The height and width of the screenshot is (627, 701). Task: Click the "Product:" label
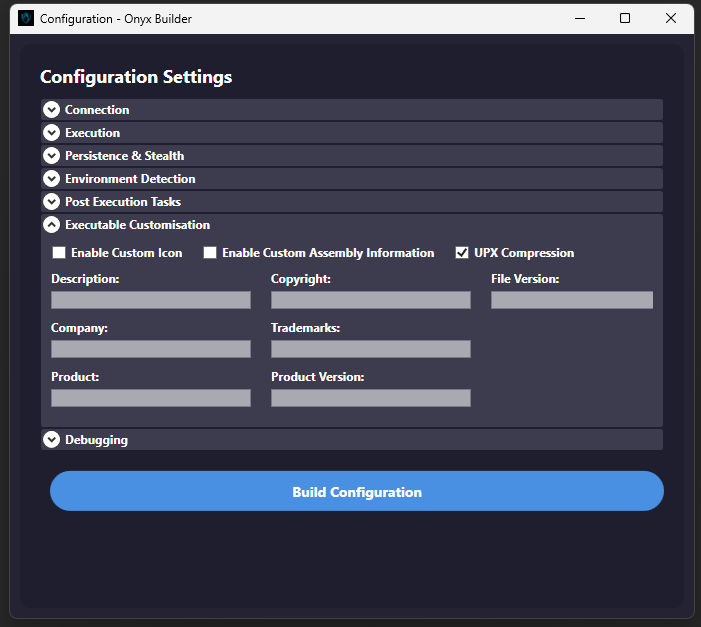point(75,377)
